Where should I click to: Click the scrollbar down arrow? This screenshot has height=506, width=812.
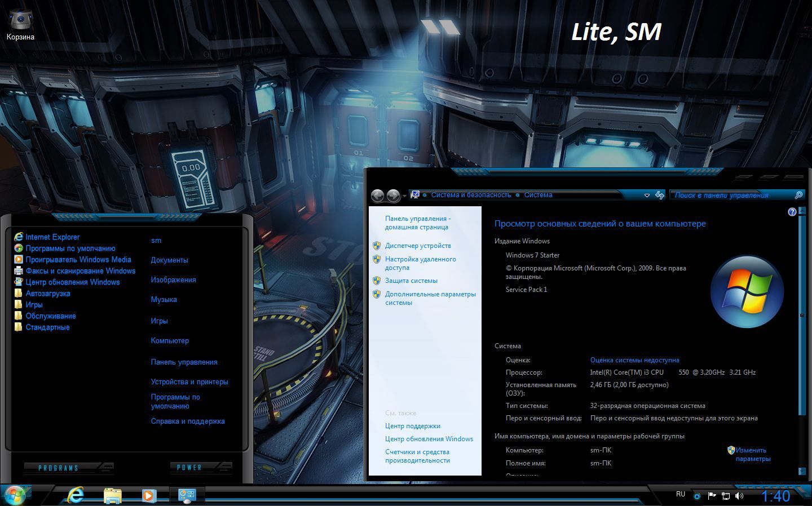802,471
